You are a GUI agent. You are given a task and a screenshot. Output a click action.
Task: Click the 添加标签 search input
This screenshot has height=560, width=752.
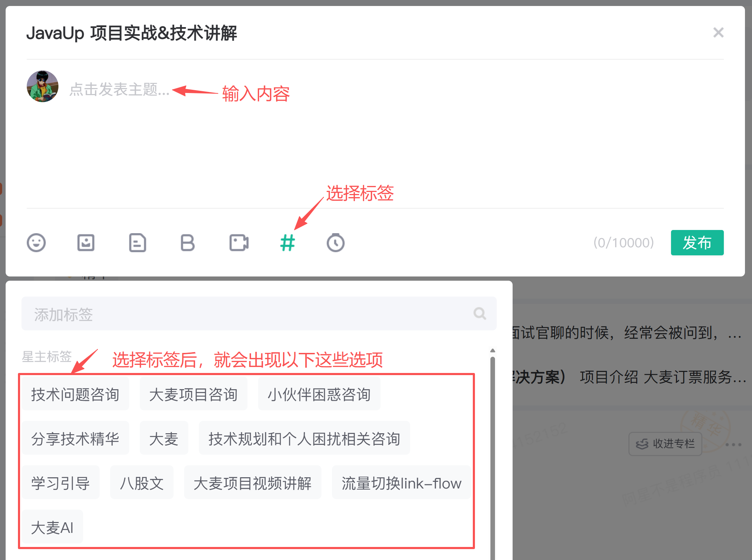coord(246,313)
